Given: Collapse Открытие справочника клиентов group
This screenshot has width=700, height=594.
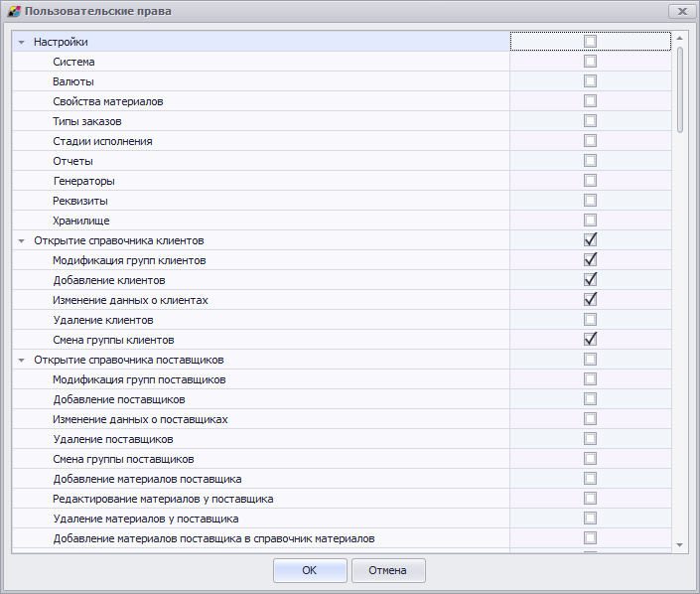Looking at the screenshot, I should pyautogui.click(x=21, y=240).
